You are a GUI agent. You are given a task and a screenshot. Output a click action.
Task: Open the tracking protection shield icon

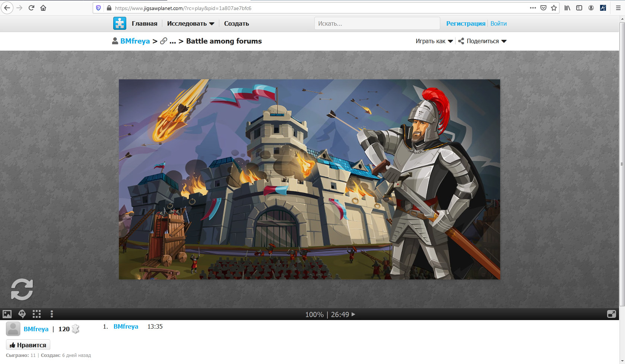[98, 8]
